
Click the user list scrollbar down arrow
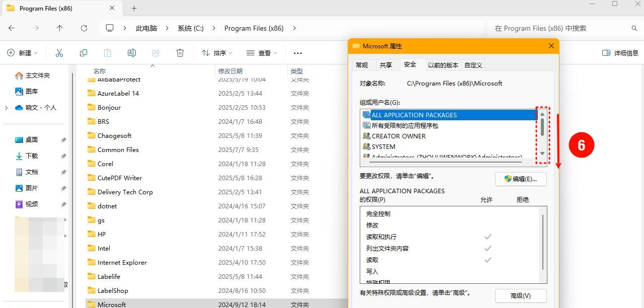542,153
